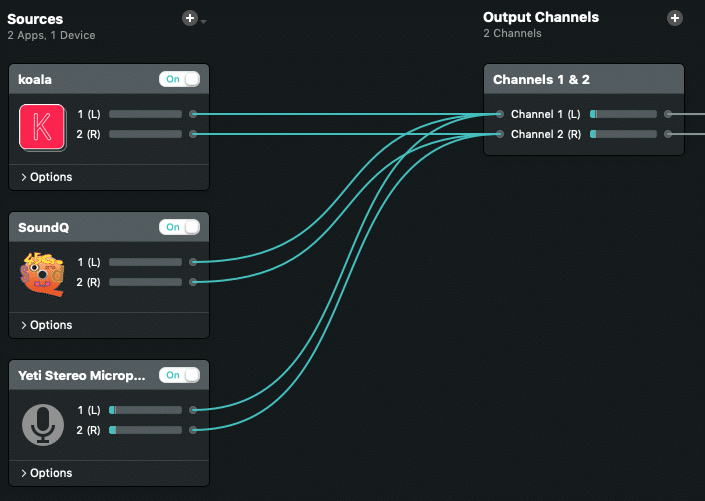Click the Output Channels heading
The width and height of the screenshot is (705, 501).
(x=541, y=17)
